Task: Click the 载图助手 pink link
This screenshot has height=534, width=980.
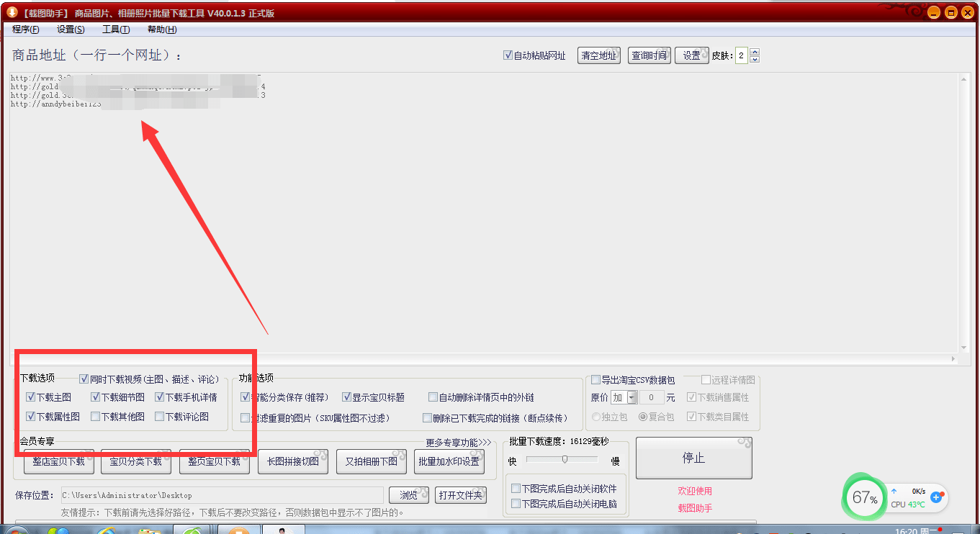Action: pyautogui.click(x=695, y=508)
